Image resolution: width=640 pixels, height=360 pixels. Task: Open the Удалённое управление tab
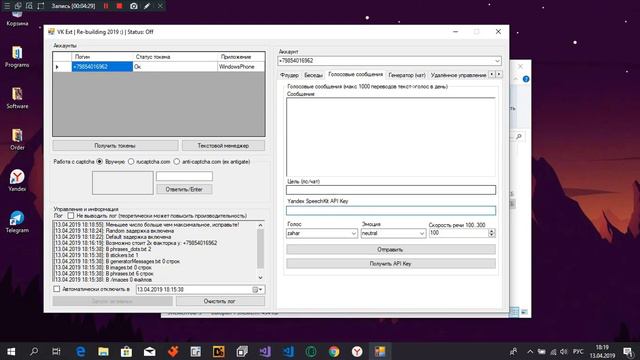tap(458, 75)
